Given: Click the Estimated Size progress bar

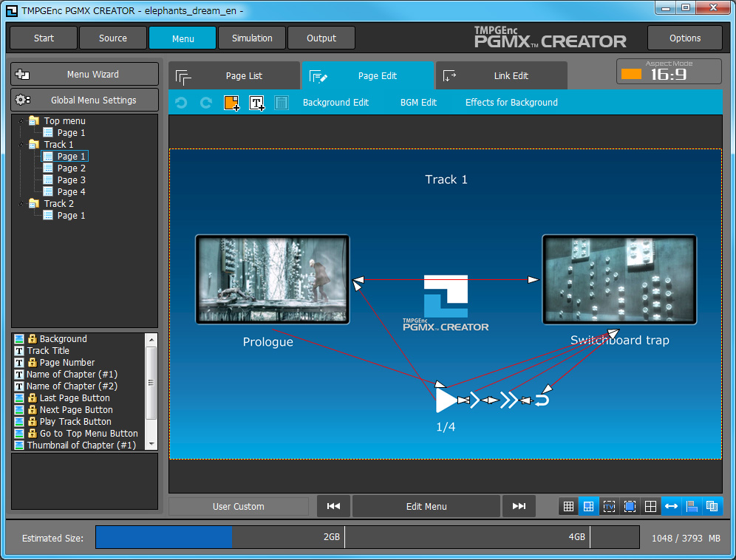Looking at the screenshot, I should point(367,537).
